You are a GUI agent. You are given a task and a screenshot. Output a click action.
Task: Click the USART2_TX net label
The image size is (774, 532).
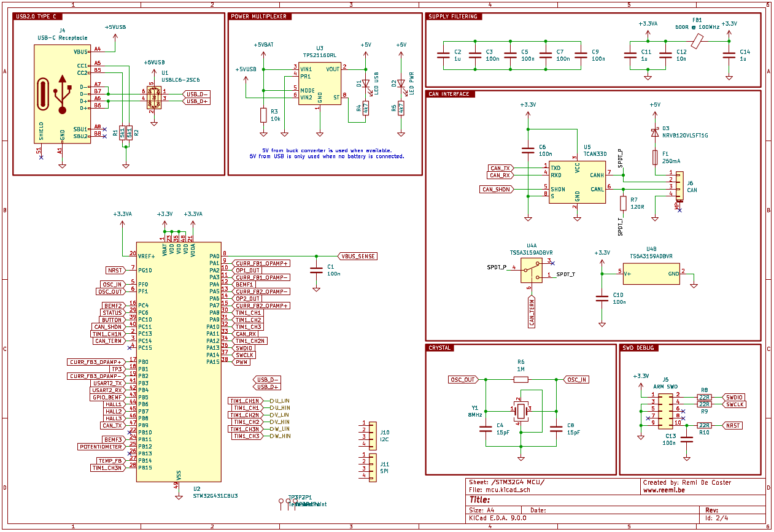pos(107,383)
